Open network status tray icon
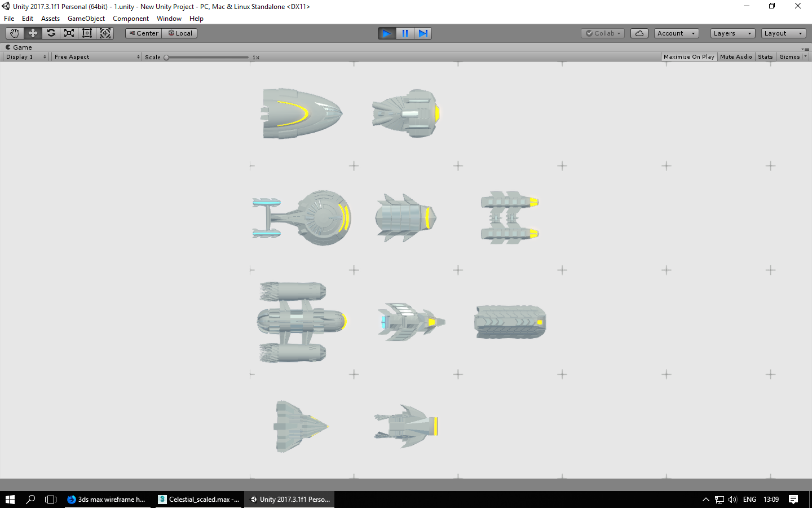 tap(719, 500)
